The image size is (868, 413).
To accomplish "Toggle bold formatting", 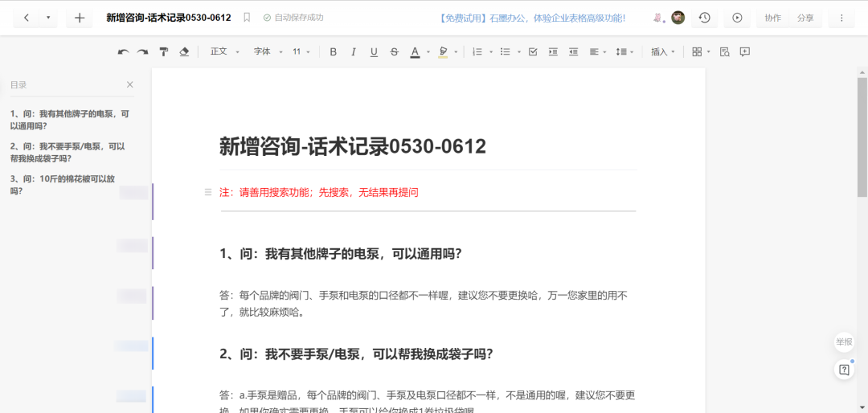I will 334,52.
